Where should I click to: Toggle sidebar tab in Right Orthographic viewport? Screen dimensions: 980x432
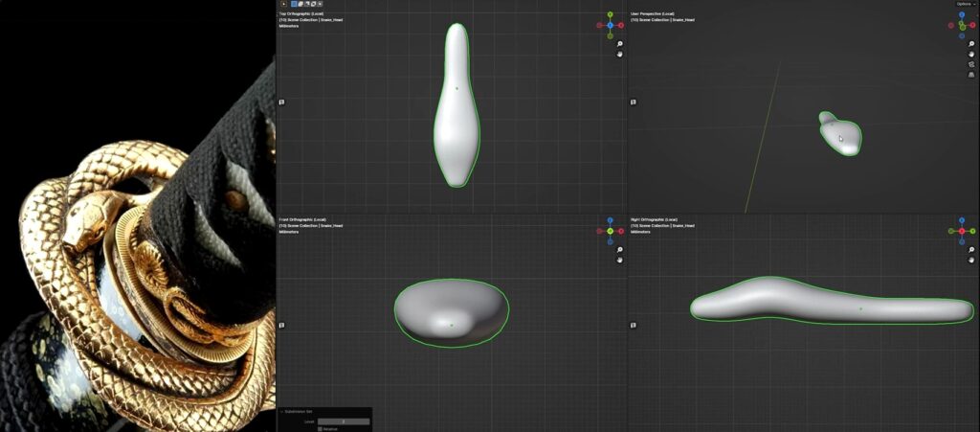pyautogui.click(x=634, y=325)
